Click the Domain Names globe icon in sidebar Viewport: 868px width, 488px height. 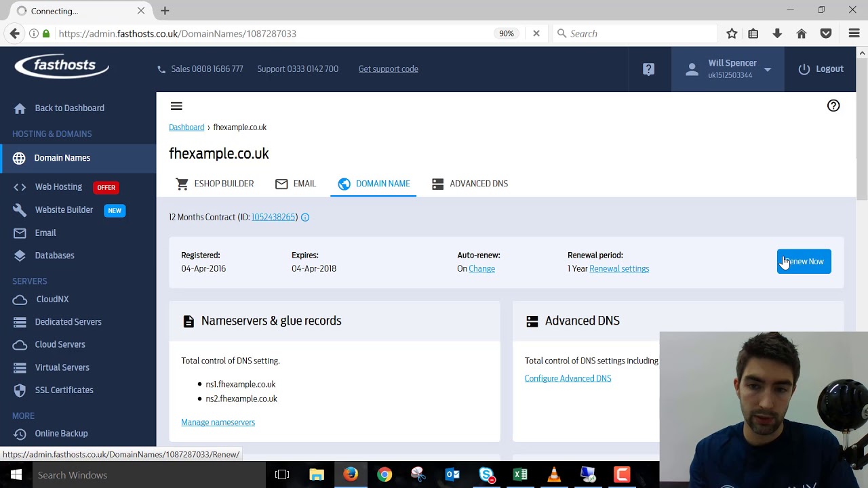(x=19, y=158)
